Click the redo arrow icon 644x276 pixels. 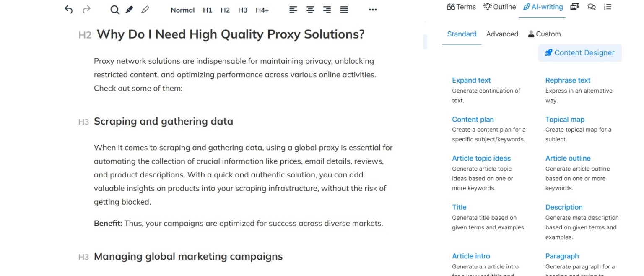(86, 10)
